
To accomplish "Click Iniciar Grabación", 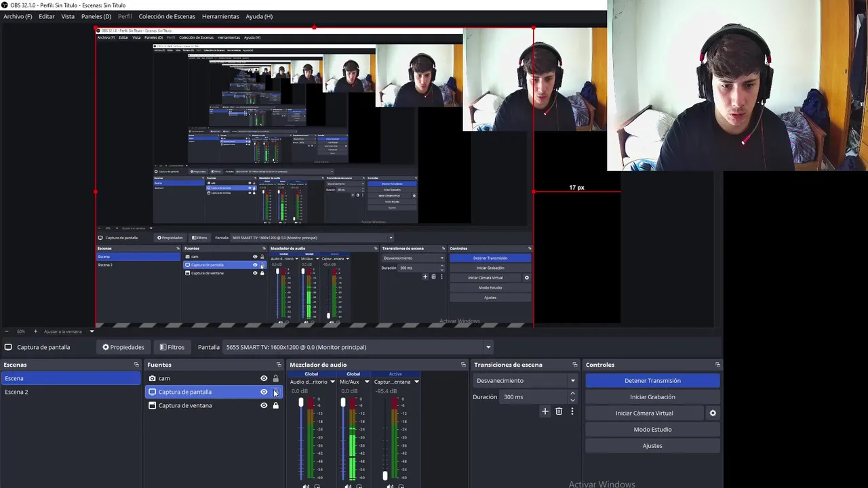I will (x=652, y=396).
